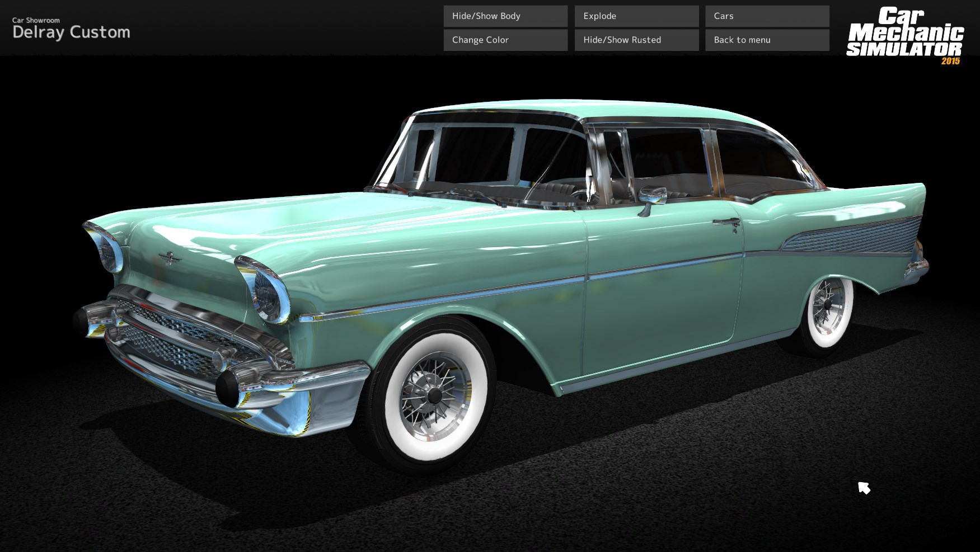Screen dimensions: 980x552
Task: Toggle the Hide/Show Rusted button
Action: (636, 40)
